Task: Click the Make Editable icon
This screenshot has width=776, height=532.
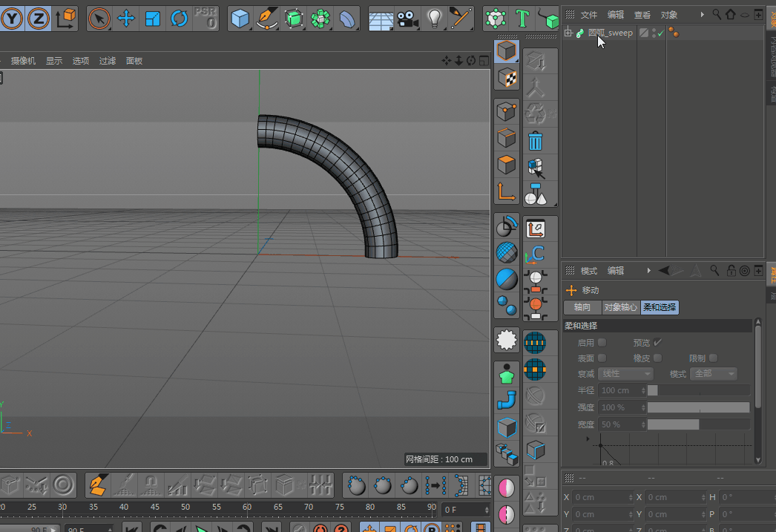Action: pyautogui.click(x=506, y=50)
